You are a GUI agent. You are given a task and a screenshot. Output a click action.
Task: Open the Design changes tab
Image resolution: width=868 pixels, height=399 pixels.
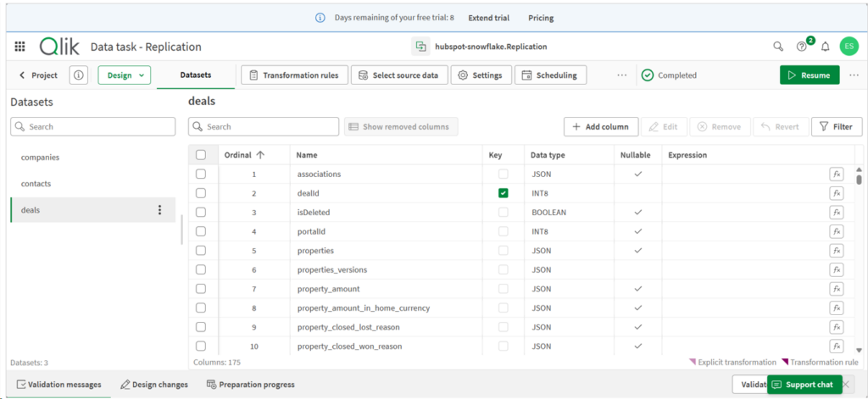coord(154,384)
